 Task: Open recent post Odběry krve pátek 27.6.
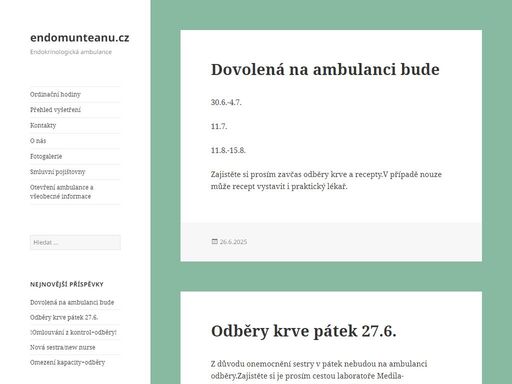pos(64,317)
